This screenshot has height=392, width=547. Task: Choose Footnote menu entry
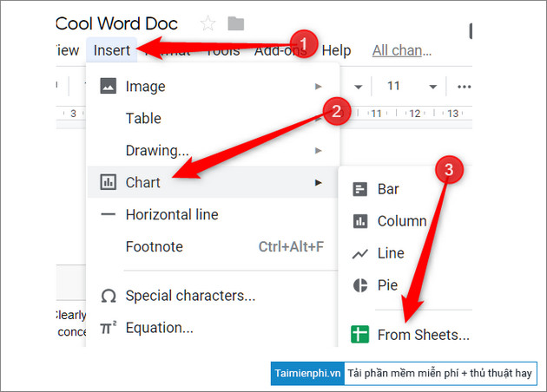pos(213,246)
